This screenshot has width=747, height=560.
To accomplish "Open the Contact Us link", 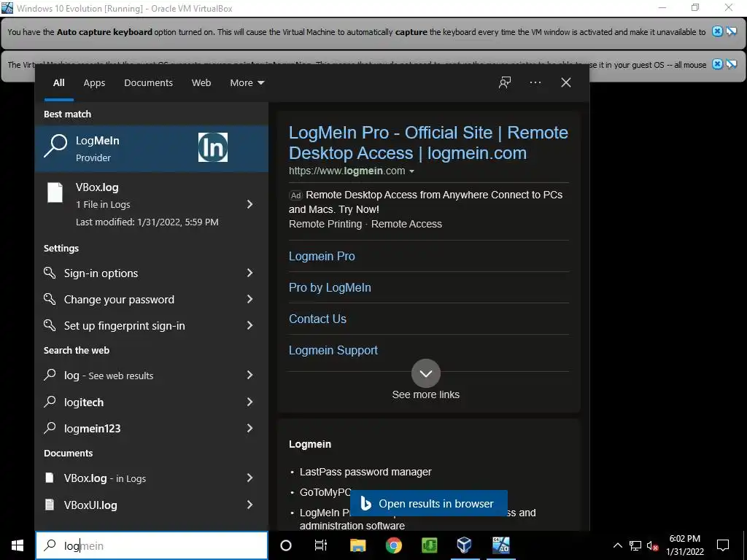I will tap(317, 319).
